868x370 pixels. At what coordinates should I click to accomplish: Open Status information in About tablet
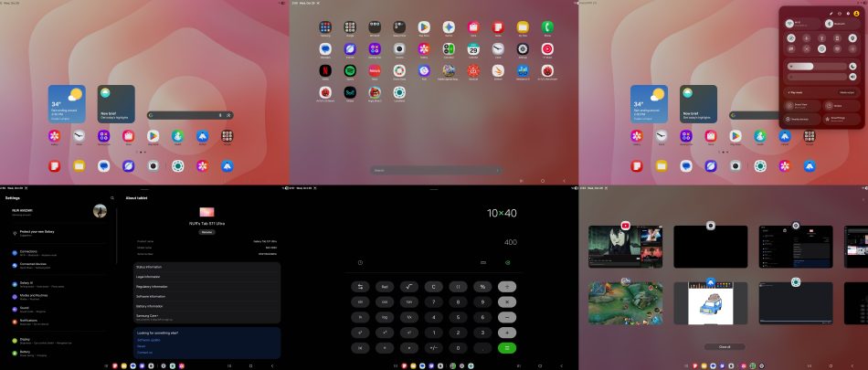click(x=206, y=267)
